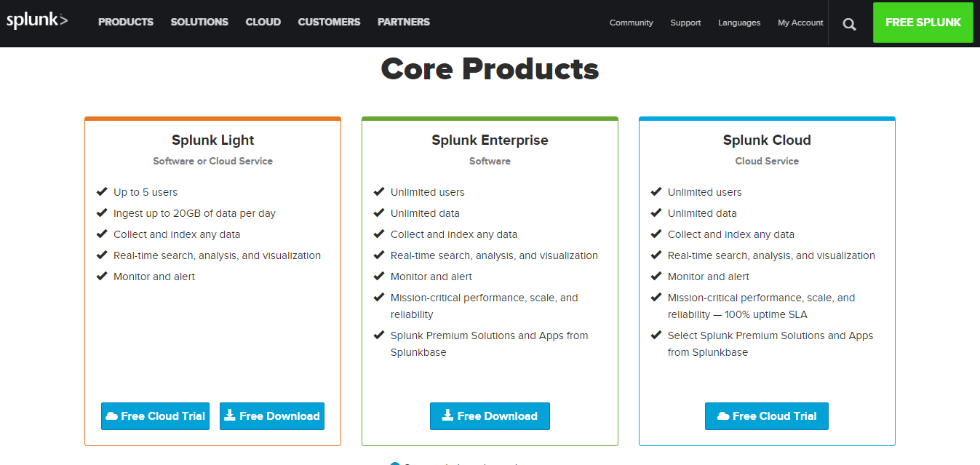Expand the SOLUTIONS navigation menu

click(x=199, y=22)
